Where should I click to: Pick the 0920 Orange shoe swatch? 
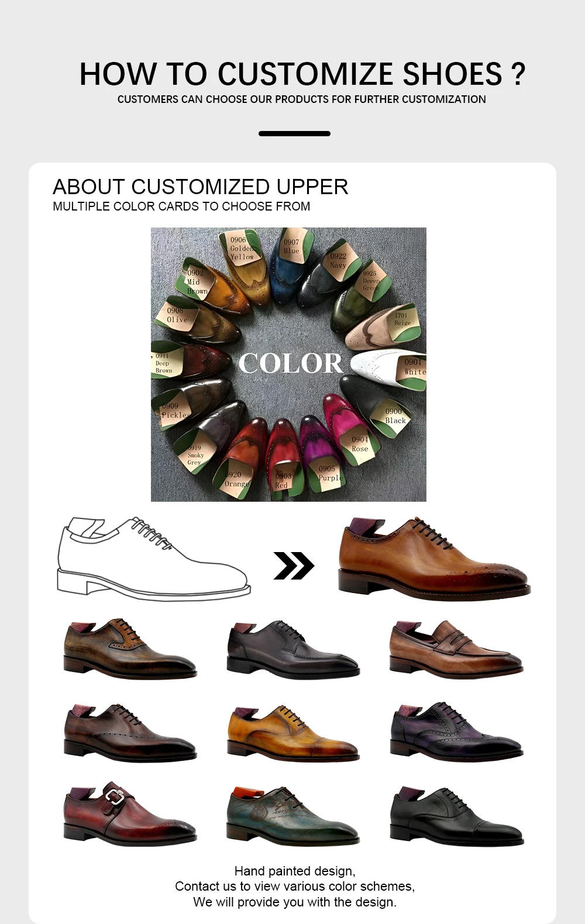coord(236,480)
